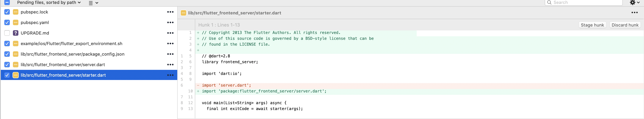Click the Stage hunk button
The height and width of the screenshot is (119, 644).
pyautogui.click(x=592, y=25)
